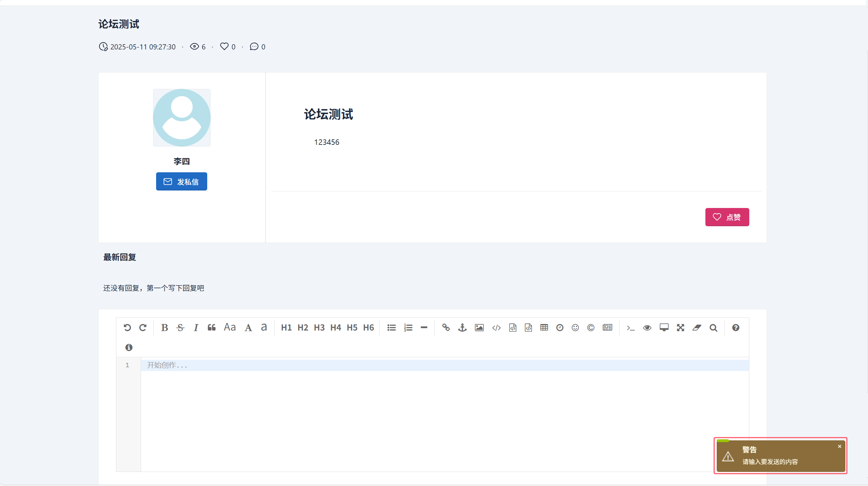Close the 警告 warning notification
Screen dimensions: 868x486
(x=840, y=447)
